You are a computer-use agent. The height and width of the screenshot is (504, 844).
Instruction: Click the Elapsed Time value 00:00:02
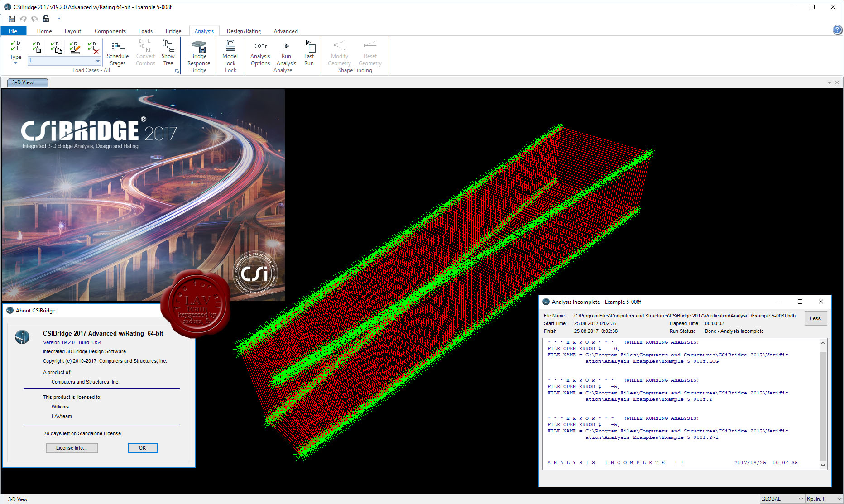pos(715,323)
